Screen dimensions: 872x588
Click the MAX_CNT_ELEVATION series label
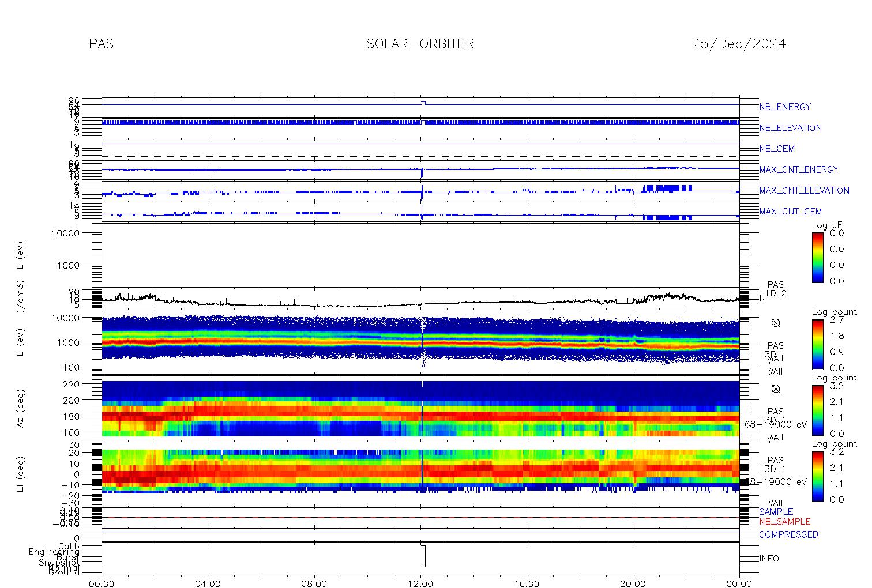804,190
